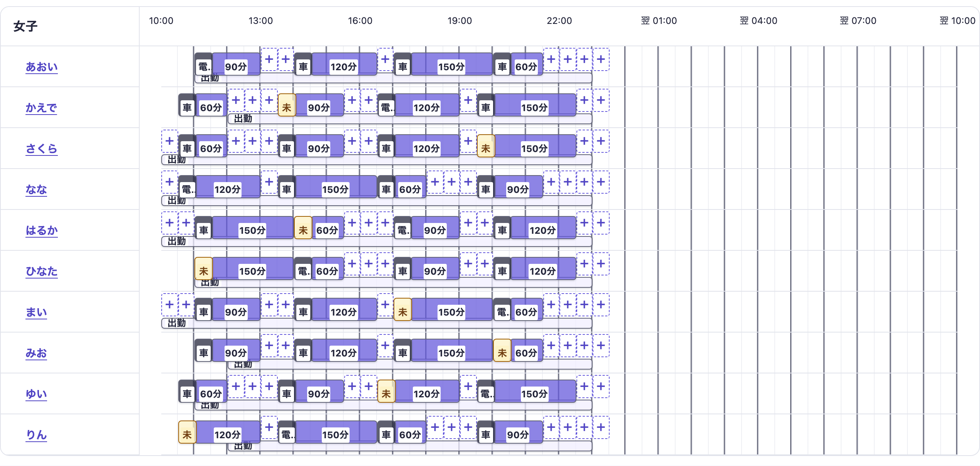Add booking in なな's first plus slot

(169, 182)
